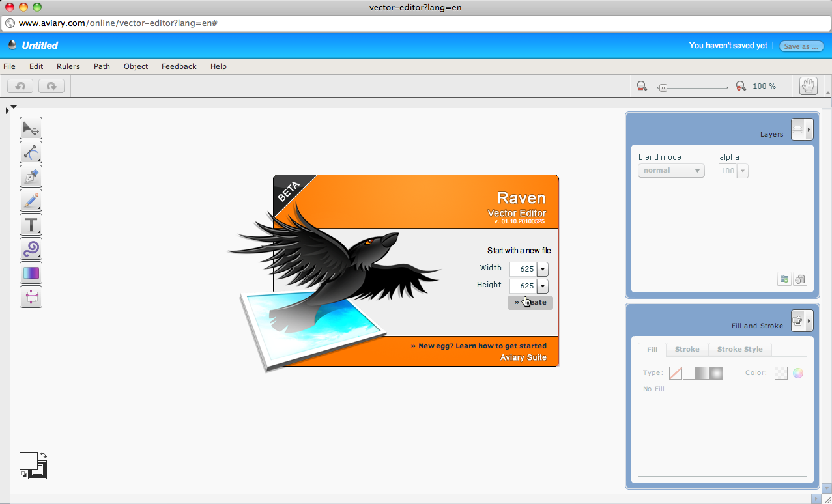
Task: Open the Learn how to get started link
Action: click(479, 346)
